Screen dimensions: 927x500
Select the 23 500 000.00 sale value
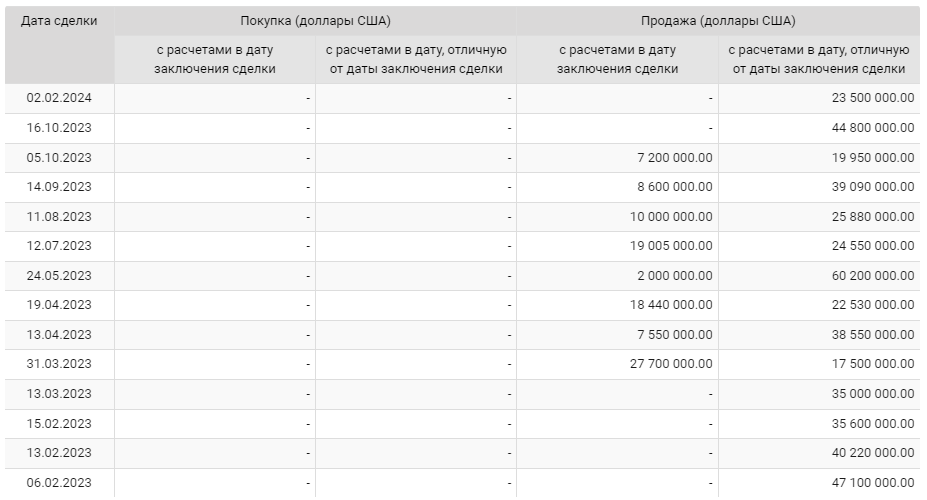(873, 98)
